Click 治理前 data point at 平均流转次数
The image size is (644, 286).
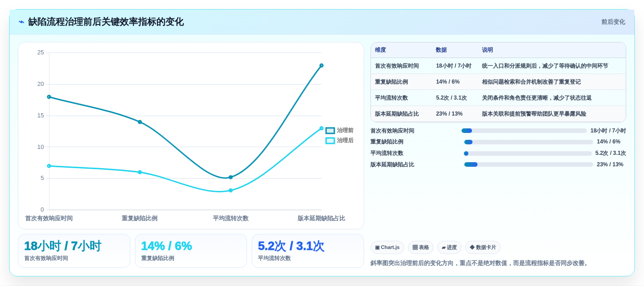[231, 177]
